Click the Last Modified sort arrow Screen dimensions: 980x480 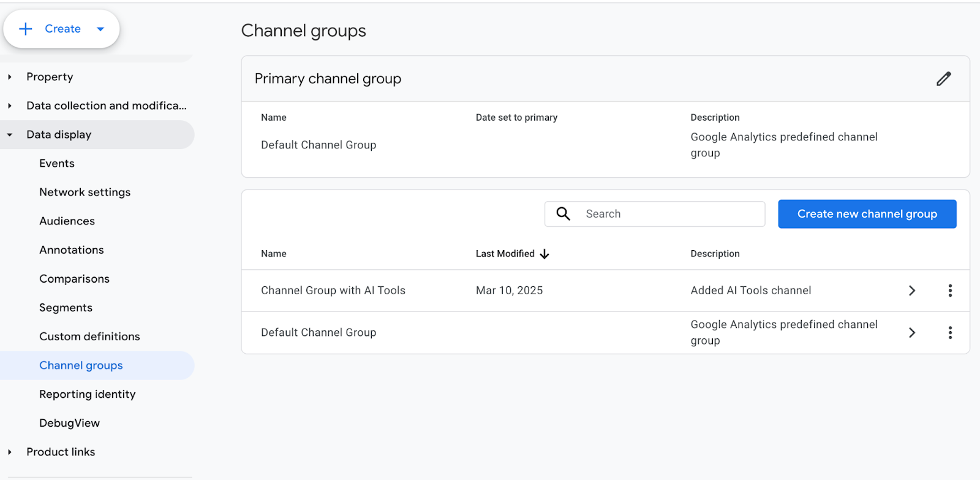point(545,254)
